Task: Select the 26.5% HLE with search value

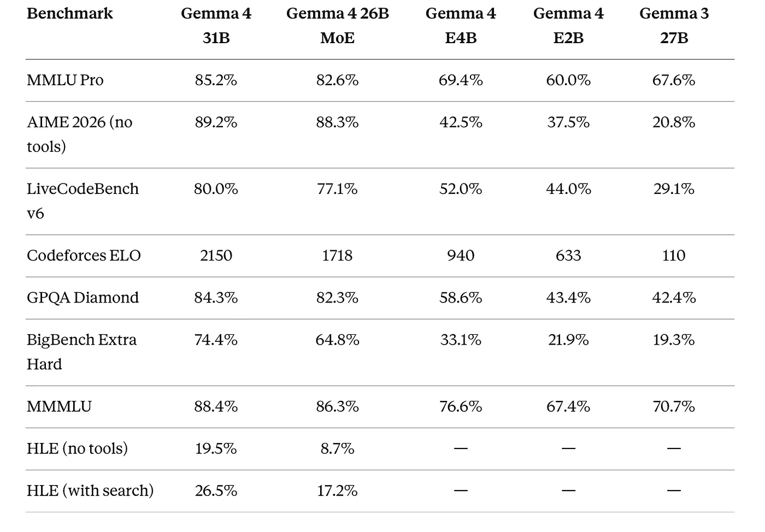Action: point(216,490)
